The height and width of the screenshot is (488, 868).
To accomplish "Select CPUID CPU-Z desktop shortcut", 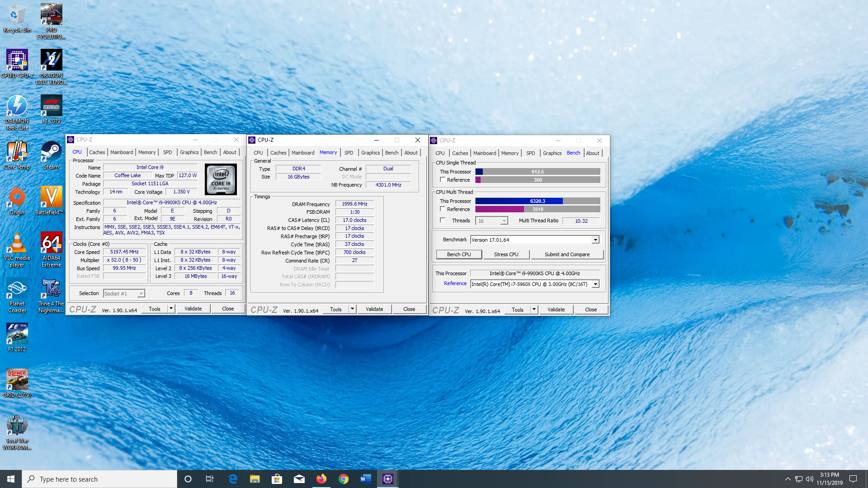I will [x=17, y=64].
